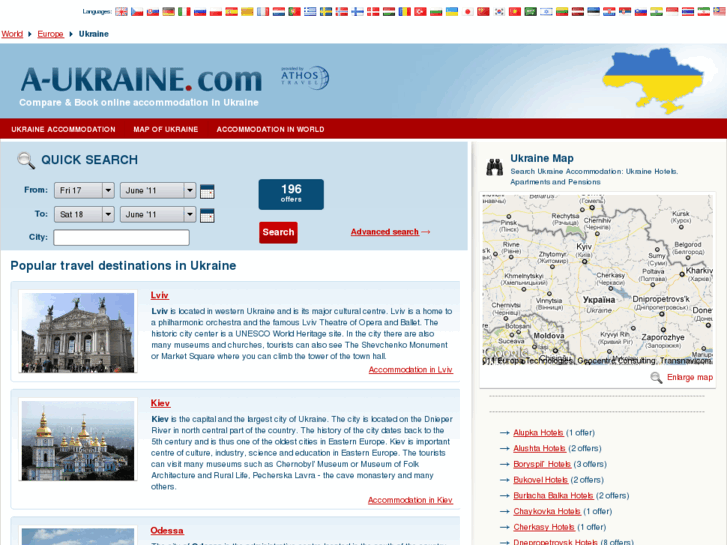Switch to Danish via flag
Image resolution: width=727 pixels, height=545 pixels.
[373, 12]
